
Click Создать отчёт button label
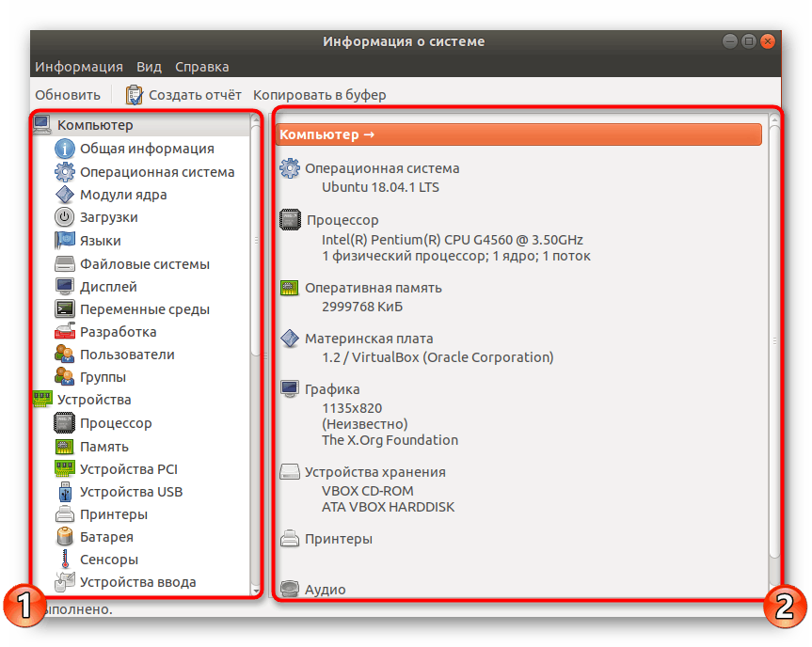[195, 95]
